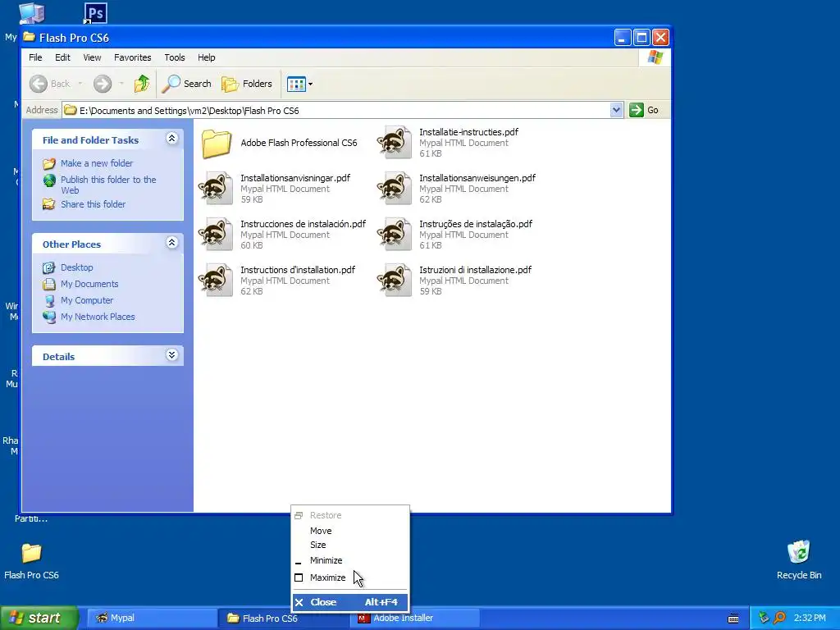Expand the Details panel
The height and width of the screenshot is (630, 840).
coord(172,355)
